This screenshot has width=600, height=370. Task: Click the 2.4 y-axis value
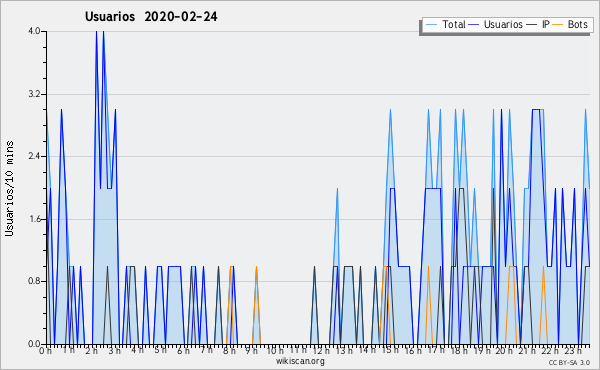click(x=34, y=156)
